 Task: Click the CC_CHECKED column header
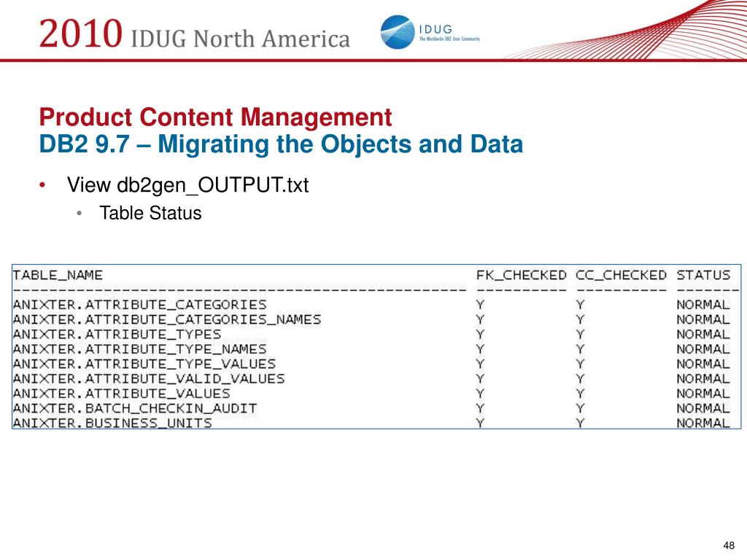pyautogui.click(x=622, y=275)
